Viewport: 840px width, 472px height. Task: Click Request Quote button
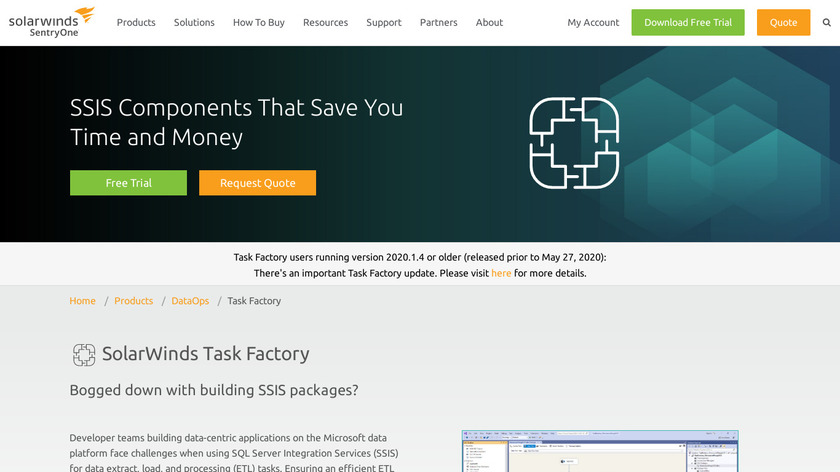pyautogui.click(x=258, y=183)
